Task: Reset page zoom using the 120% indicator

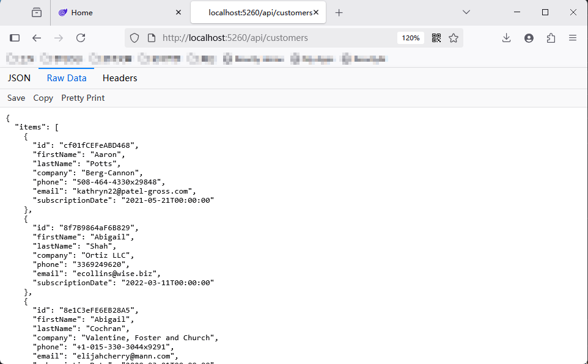Action: tap(410, 37)
